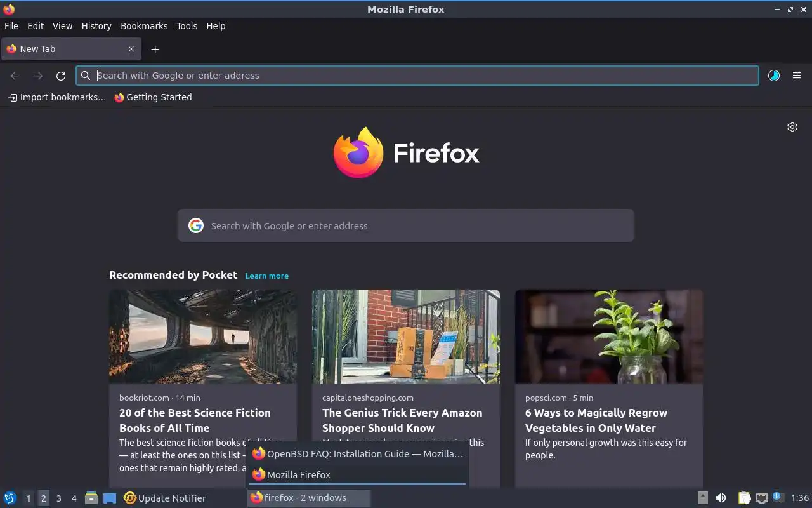Switch to workspace 3
Viewport: 812px width, 508px height.
[58, 498]
